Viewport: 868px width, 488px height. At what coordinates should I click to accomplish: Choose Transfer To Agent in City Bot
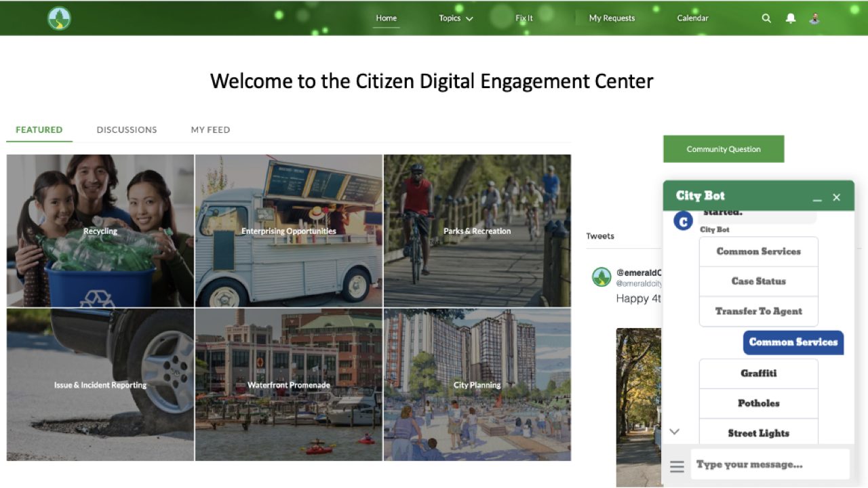coord(758,311)
